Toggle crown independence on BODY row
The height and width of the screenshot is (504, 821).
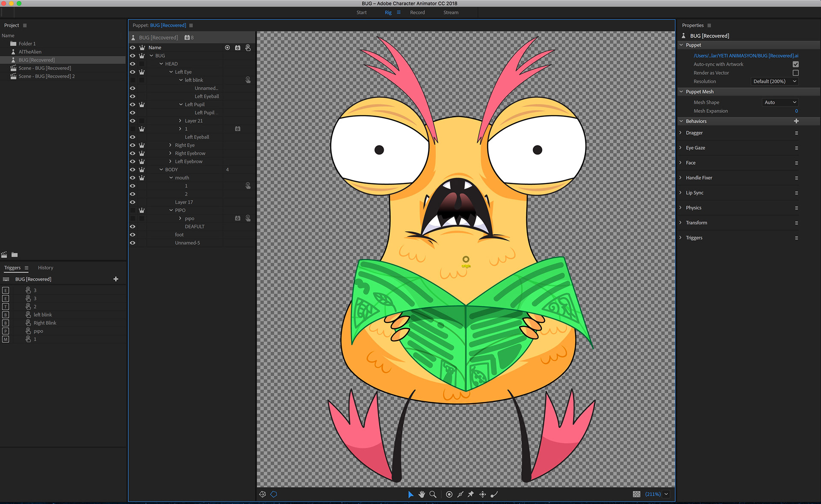[142, 169]
